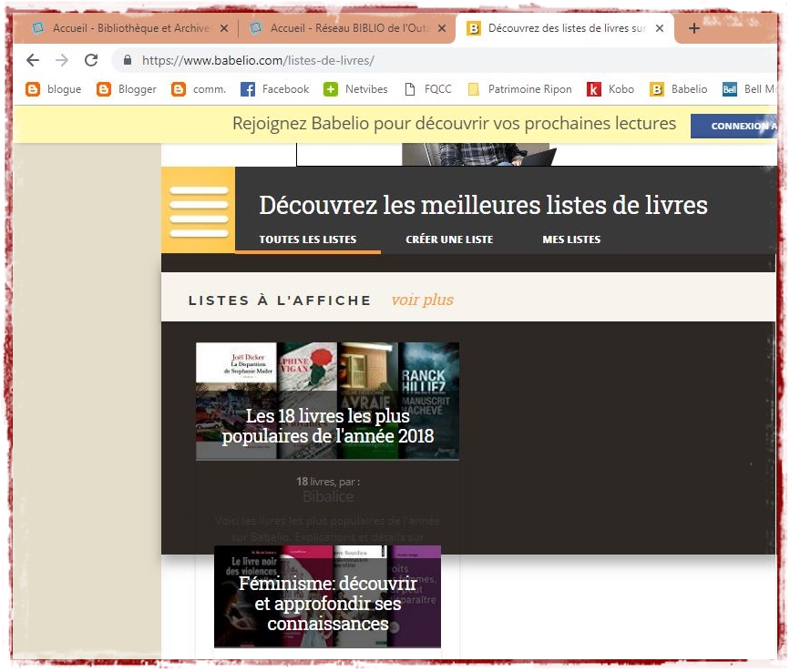Click the Bibalice author link
This screenshot has width=790, height=672.
(x=328, y=497)
